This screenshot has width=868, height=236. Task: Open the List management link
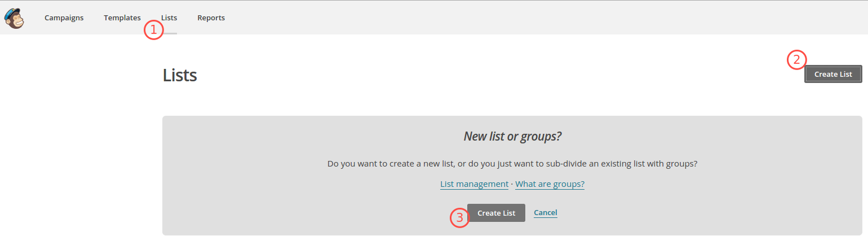point(474,184)
